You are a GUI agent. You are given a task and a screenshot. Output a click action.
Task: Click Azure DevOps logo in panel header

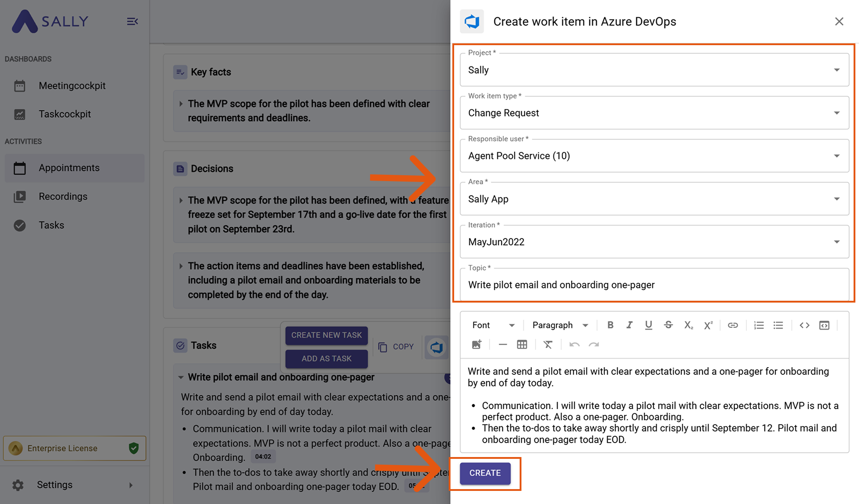point(472,21)
